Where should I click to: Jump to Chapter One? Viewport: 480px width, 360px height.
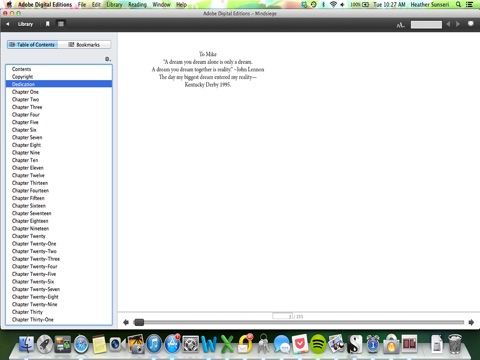click(59, 92)
